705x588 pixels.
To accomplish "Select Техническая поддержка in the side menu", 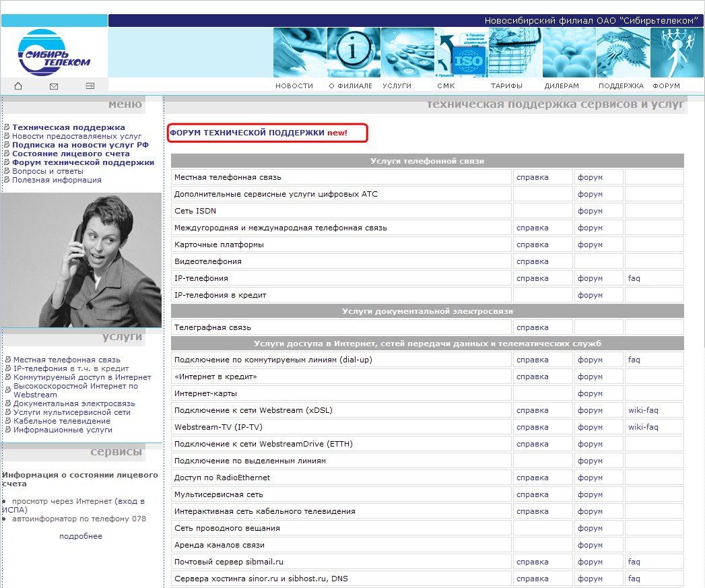I will [68, 127].
